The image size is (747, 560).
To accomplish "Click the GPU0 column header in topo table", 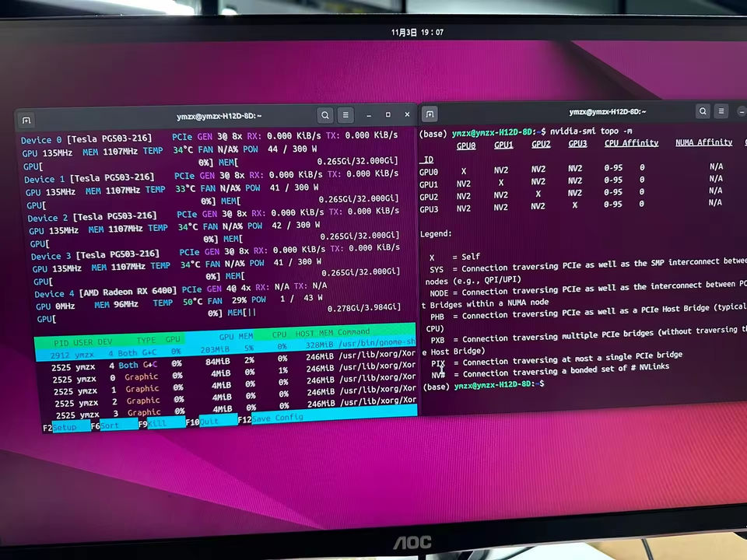I will pos(466,145).
